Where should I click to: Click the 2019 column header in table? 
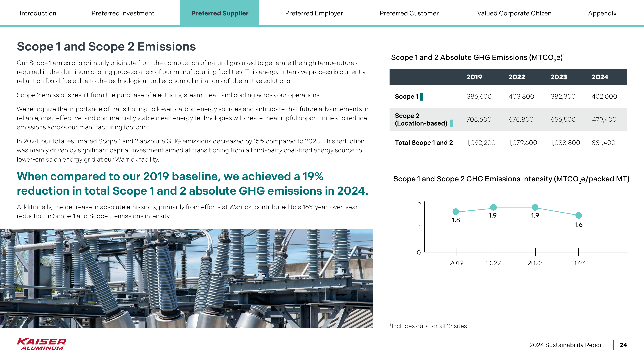pyautogui.click(x=474, y=77)
